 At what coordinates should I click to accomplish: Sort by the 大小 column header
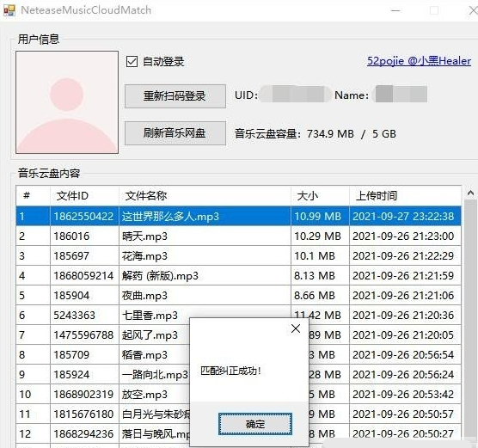pyautogui.click(x=320, y=195)
